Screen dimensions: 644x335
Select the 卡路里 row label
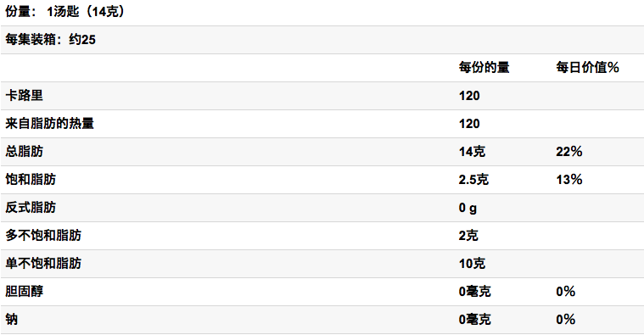coord(25,95)
